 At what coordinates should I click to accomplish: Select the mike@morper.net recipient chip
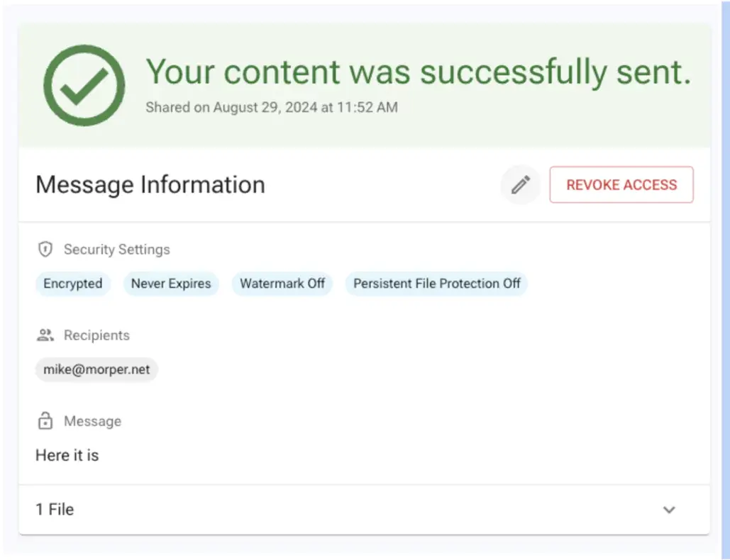tap(96, 369)
